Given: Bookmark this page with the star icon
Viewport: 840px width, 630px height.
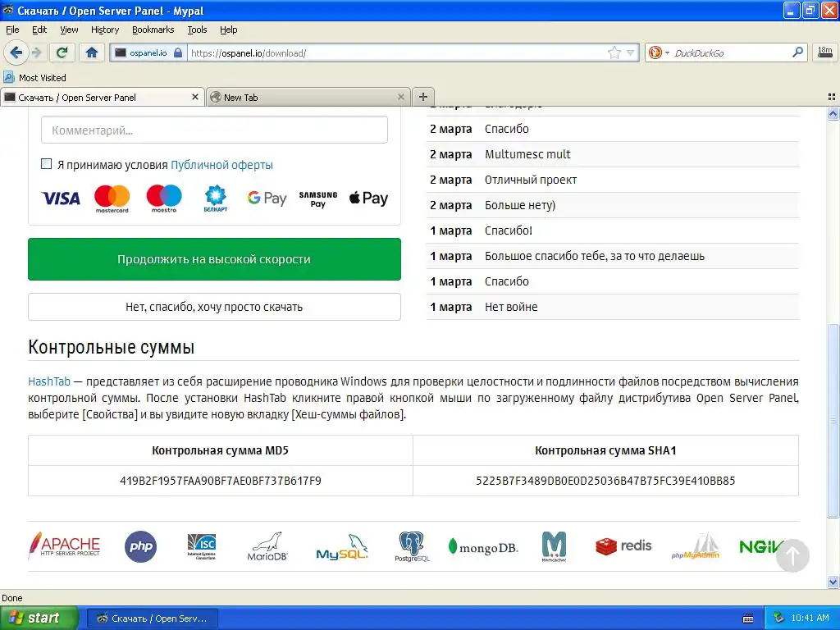Looking at the screenshot, I should 614,52.
